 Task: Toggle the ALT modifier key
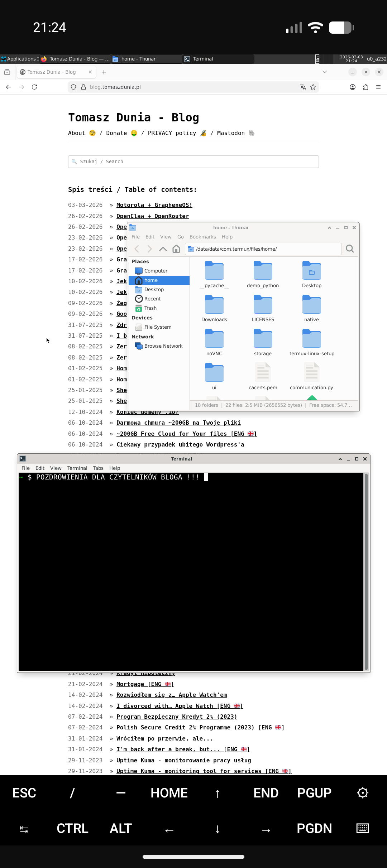pyautogui.click(x=121, y=828)
